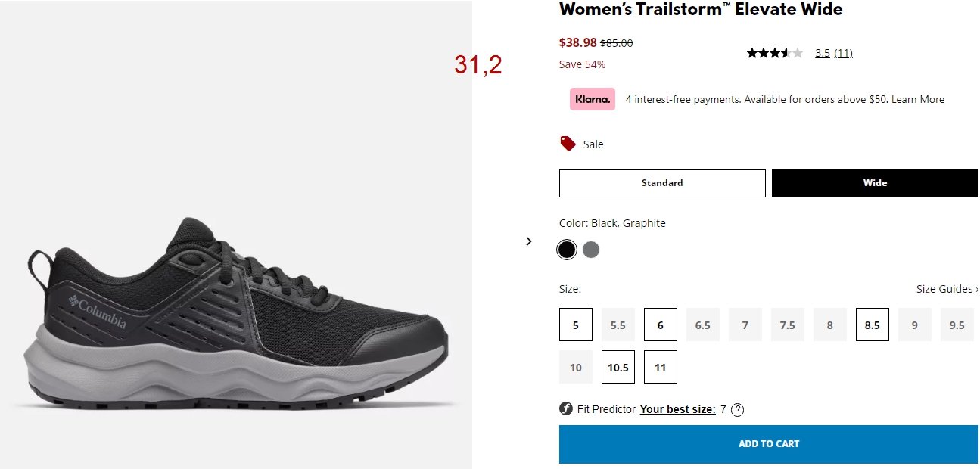This screenshot has height=469, width=980.
Task: Click the red Sale tag icon
Action: (568, 144)
